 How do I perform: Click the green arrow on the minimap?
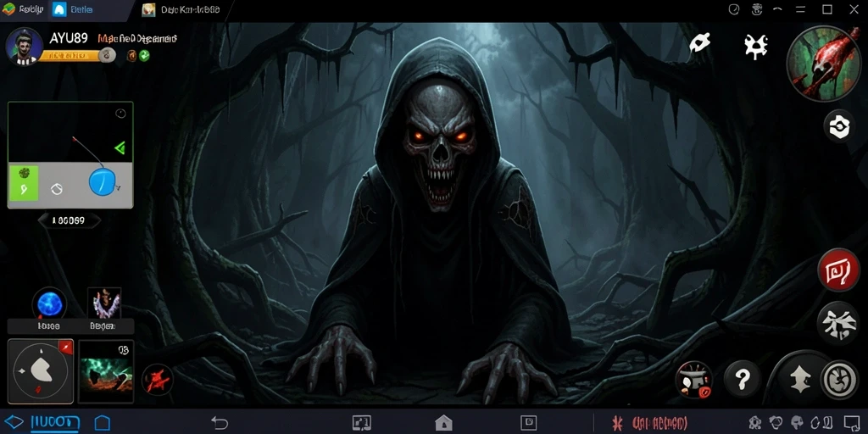point(120,147)
